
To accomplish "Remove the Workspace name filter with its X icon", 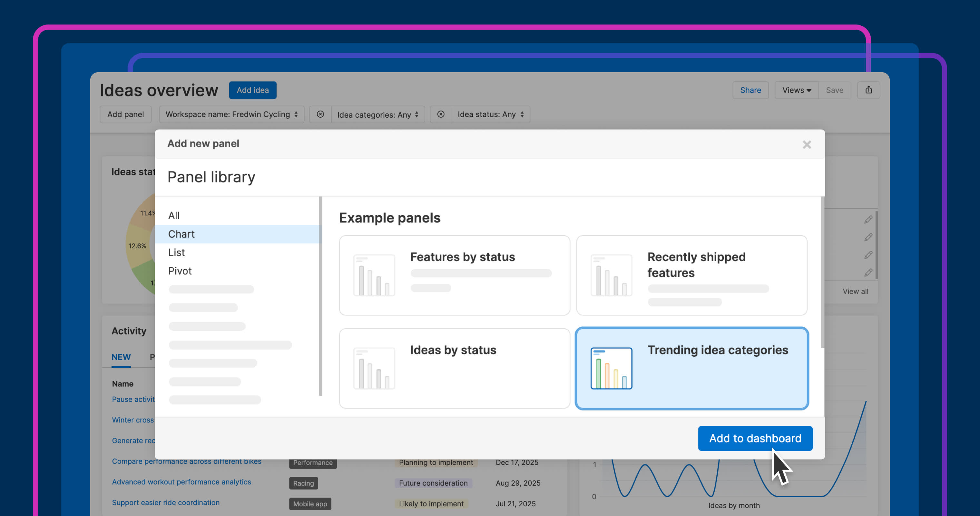I will click(321, 114).
